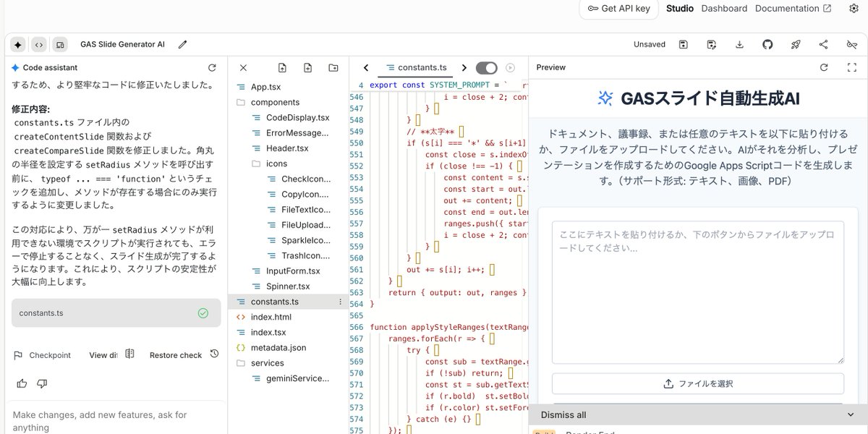Create a new file in the file tree
Screen dimensions: 868x434
point(307,67)
